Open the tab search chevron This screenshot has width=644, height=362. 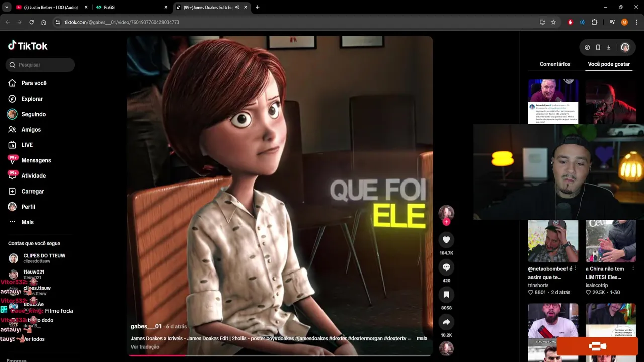coord(7,7)
